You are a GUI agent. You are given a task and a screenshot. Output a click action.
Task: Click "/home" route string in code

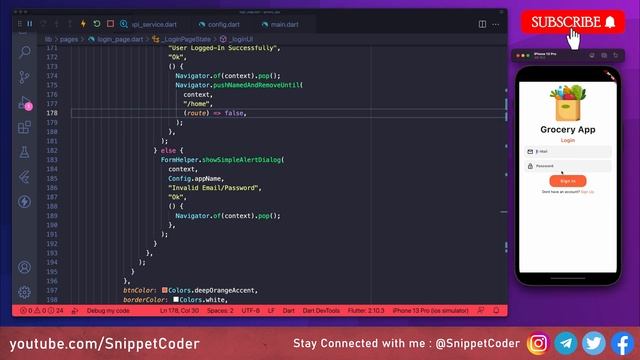tap(196, 104)
